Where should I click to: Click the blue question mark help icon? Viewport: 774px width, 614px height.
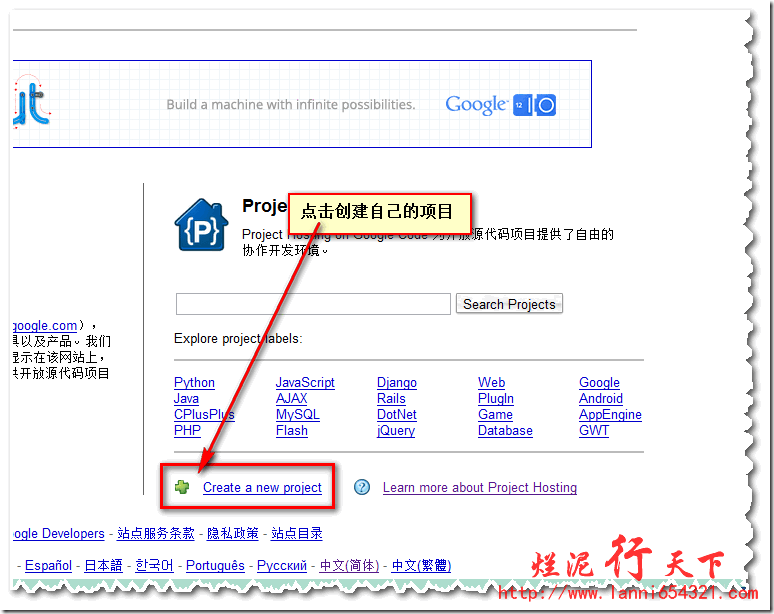point(362,487)
